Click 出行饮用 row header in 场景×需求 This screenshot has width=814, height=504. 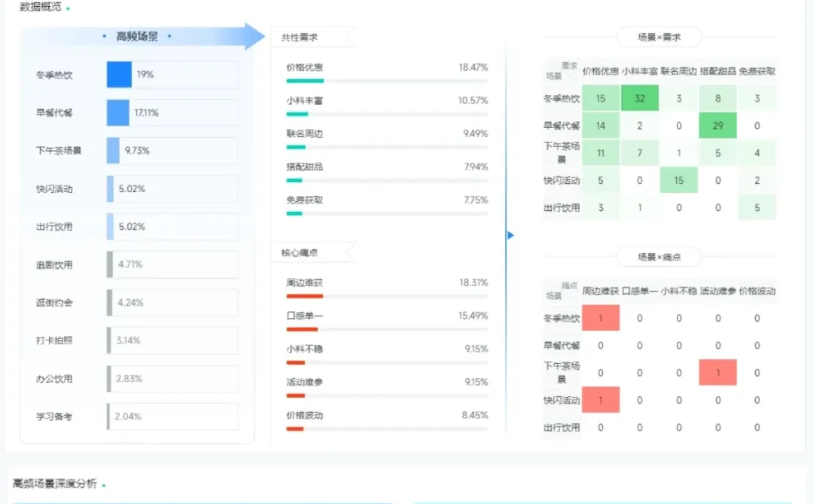562,208
